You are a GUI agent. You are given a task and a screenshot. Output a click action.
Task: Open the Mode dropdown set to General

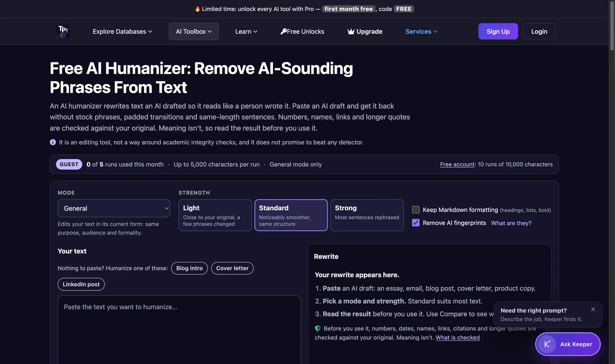pyautogui.click(x=114, y=208)
